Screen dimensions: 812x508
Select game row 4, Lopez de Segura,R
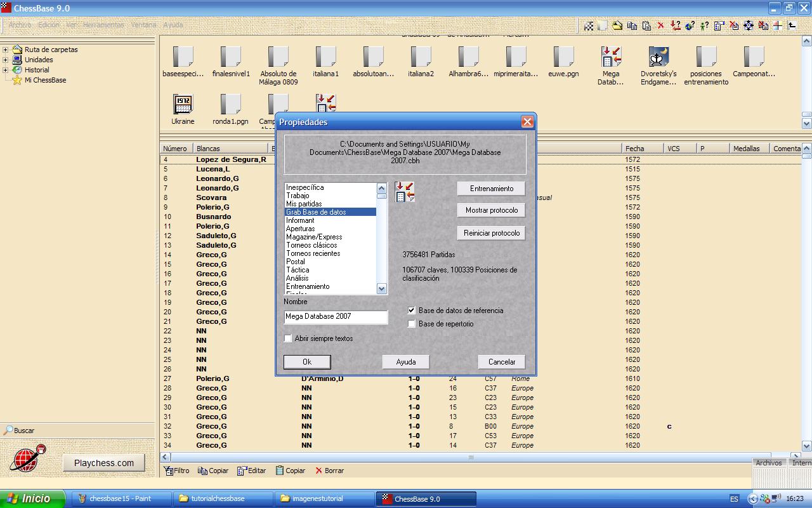coord(480,159)
